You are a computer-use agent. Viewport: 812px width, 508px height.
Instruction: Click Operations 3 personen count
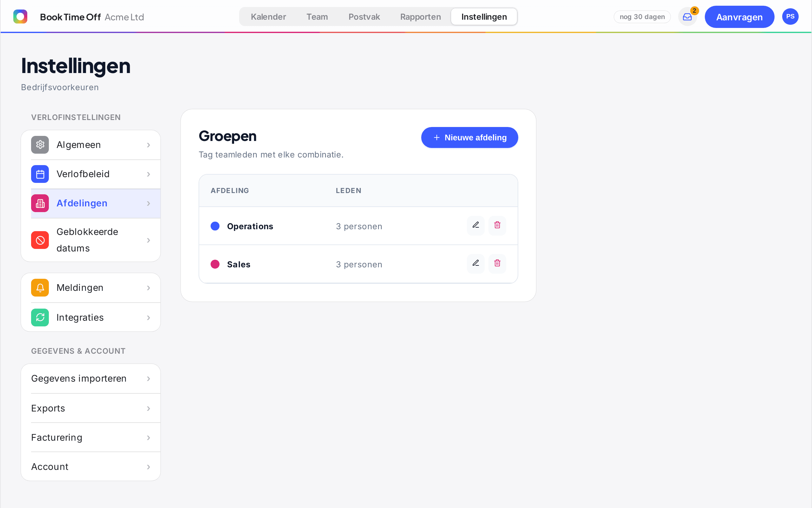click(359, 226)
